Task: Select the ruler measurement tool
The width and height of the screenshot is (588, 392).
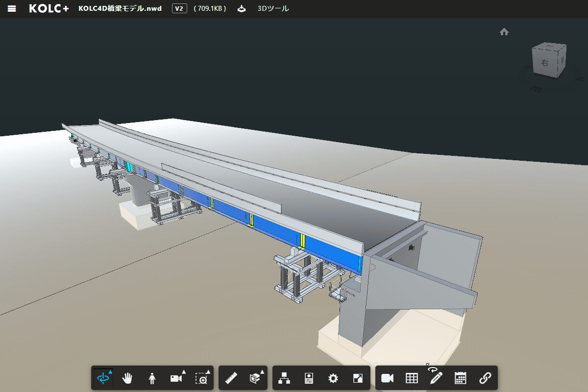Action: coord(231,378)
